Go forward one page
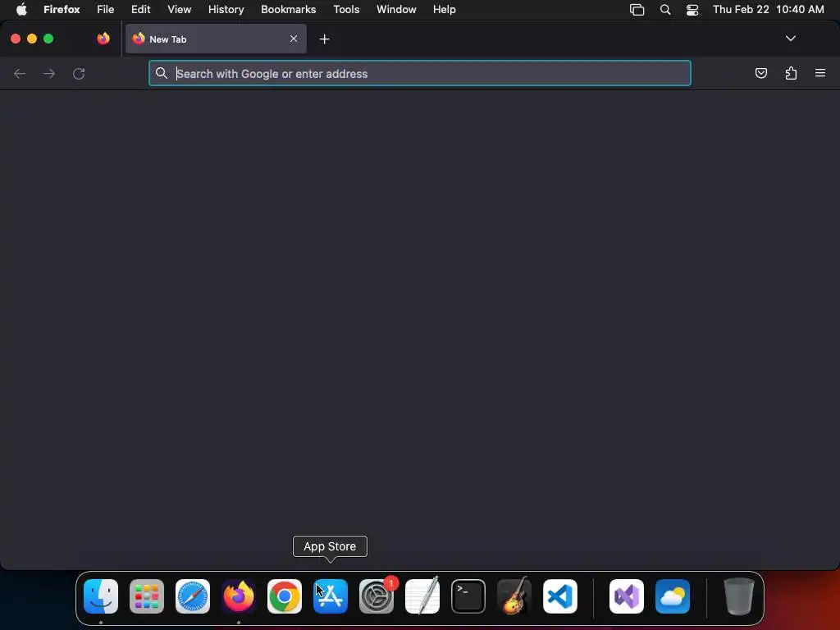Screen dimensions: 840x630 pyautogui.click(x=49, y=73)
